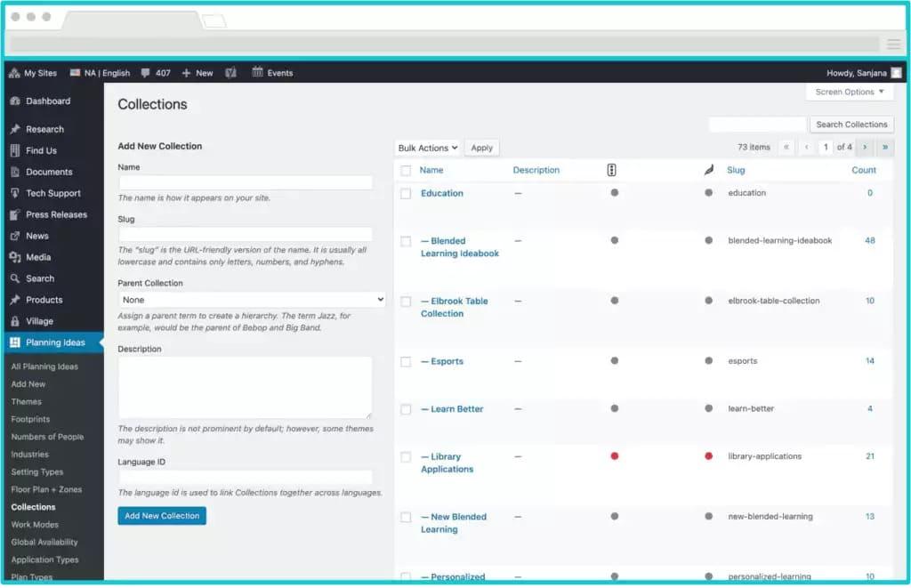
Task: Click the Apply button
Action: tap(481, 149)
